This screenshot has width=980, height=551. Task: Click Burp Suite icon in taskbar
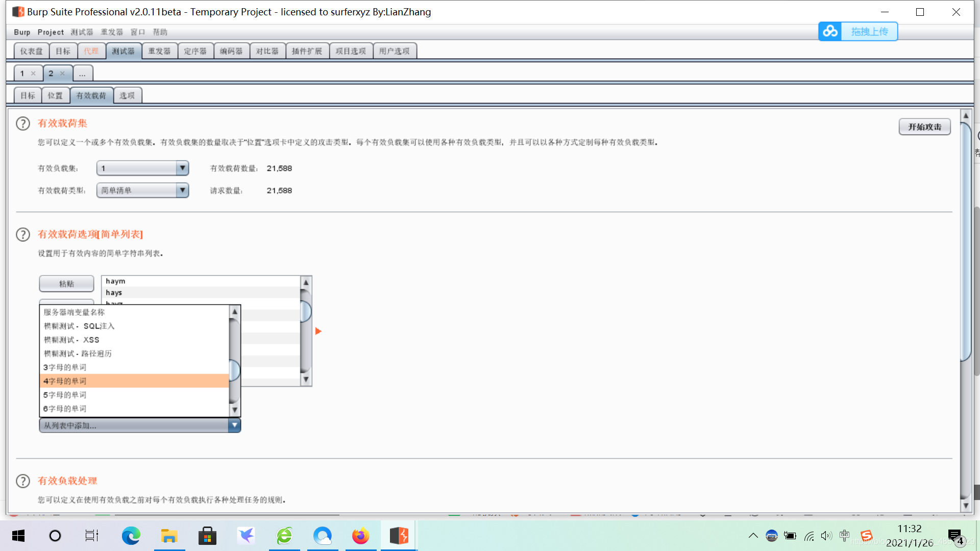pyautogui.click(x=399, y=536)
